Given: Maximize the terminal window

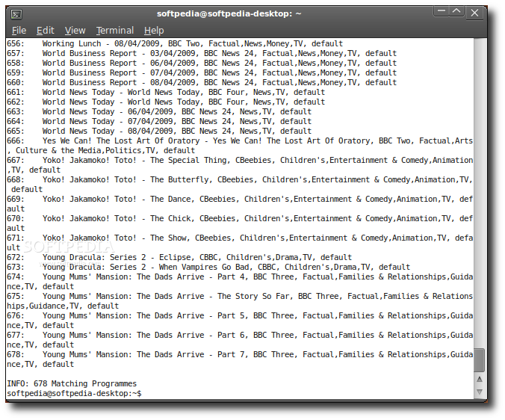Looking at the screenshot, I should pos(456,11).
